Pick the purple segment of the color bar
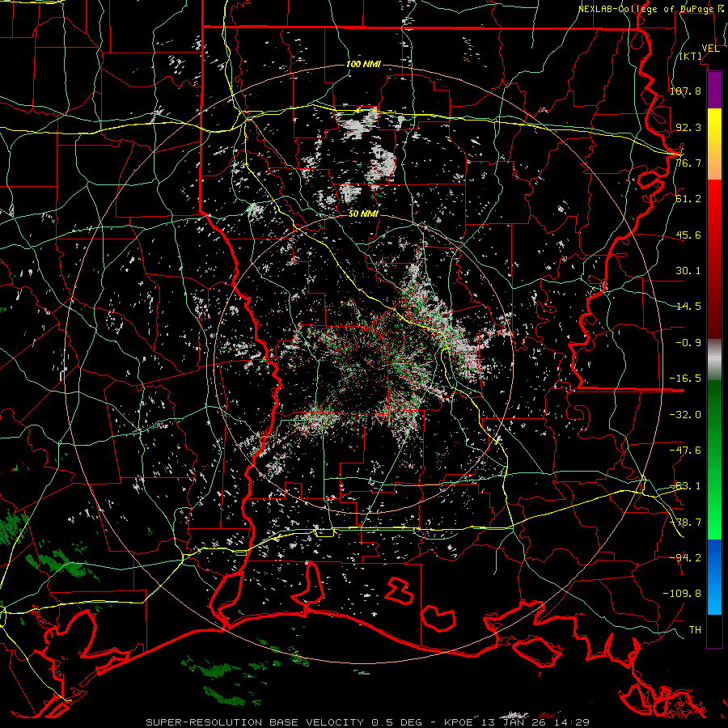The width and height of the screenshot is (728, 728). point(714,90)
